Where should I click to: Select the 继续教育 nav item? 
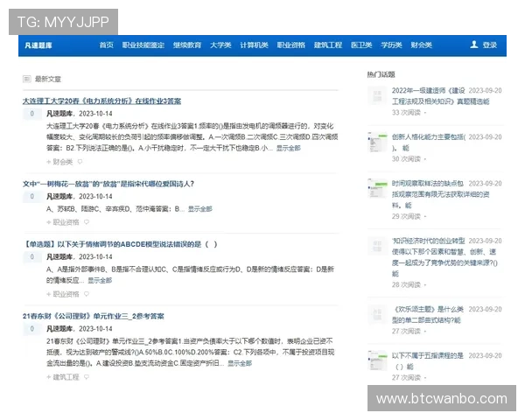click(x=187, y=45)
